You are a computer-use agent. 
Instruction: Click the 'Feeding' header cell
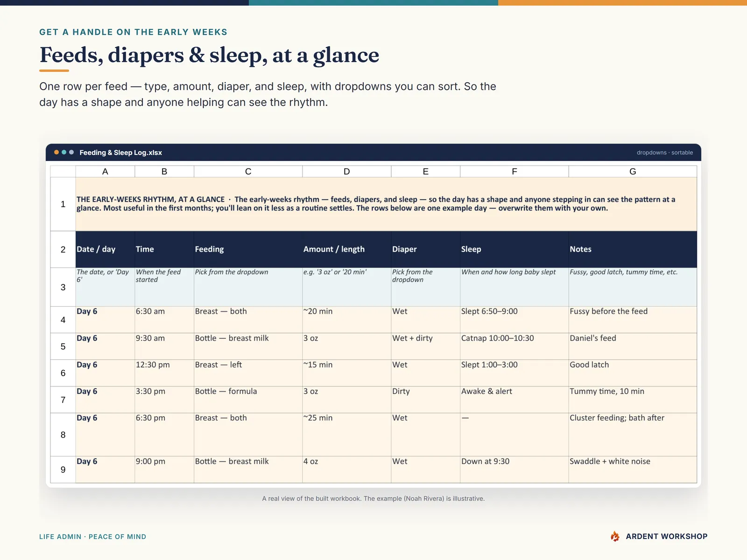(x=248, y=249)
